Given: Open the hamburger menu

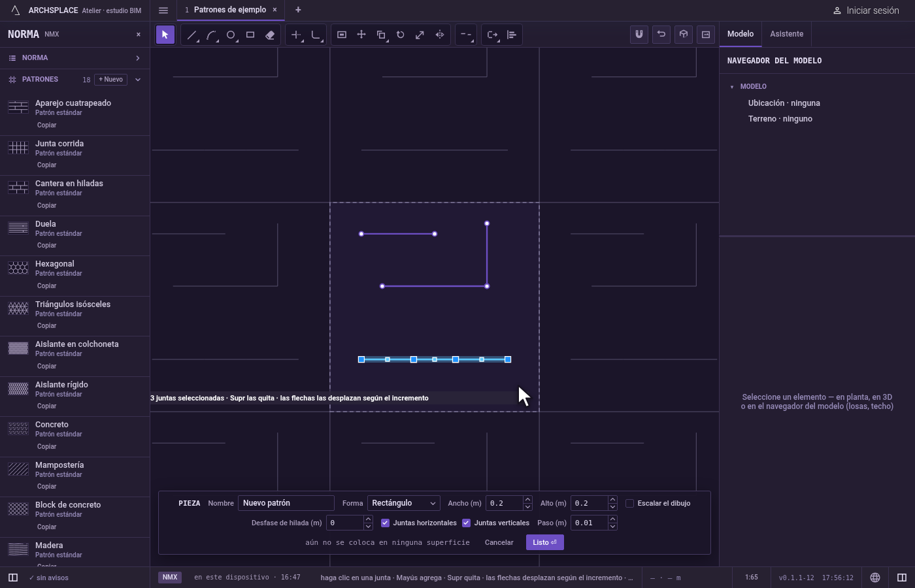Looking at the screenshot, I should coord(163,10).
